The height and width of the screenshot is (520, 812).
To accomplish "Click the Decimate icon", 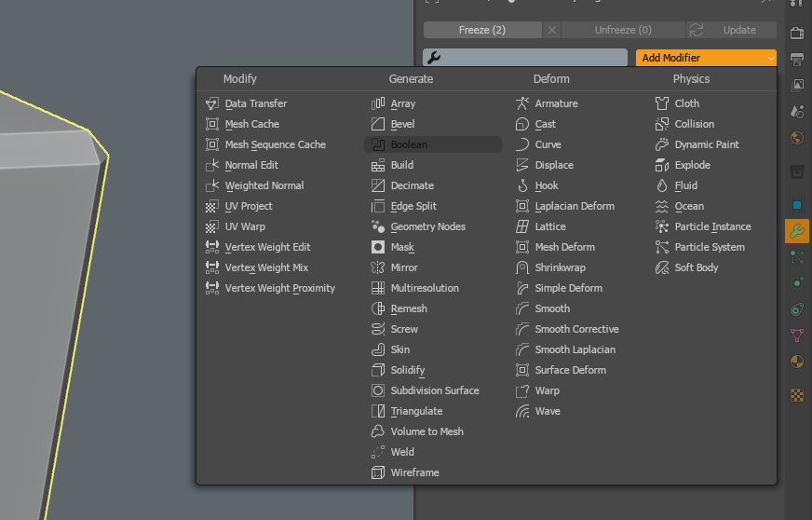I will (x=378, y=185).
